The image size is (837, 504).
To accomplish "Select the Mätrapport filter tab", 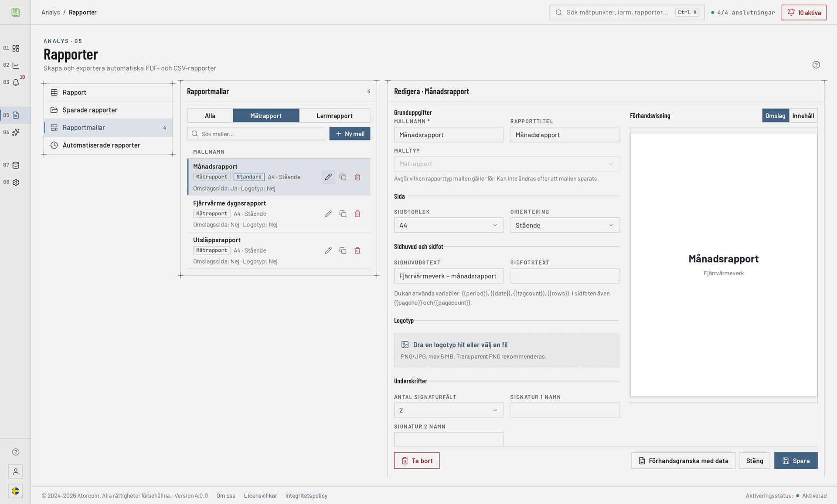I will 266,115.
